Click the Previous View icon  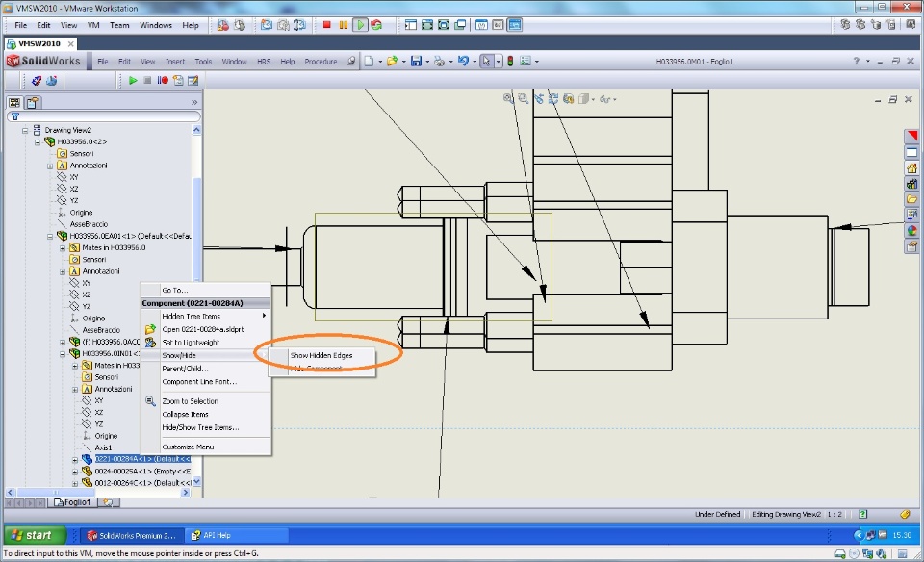tap(539, 98)
